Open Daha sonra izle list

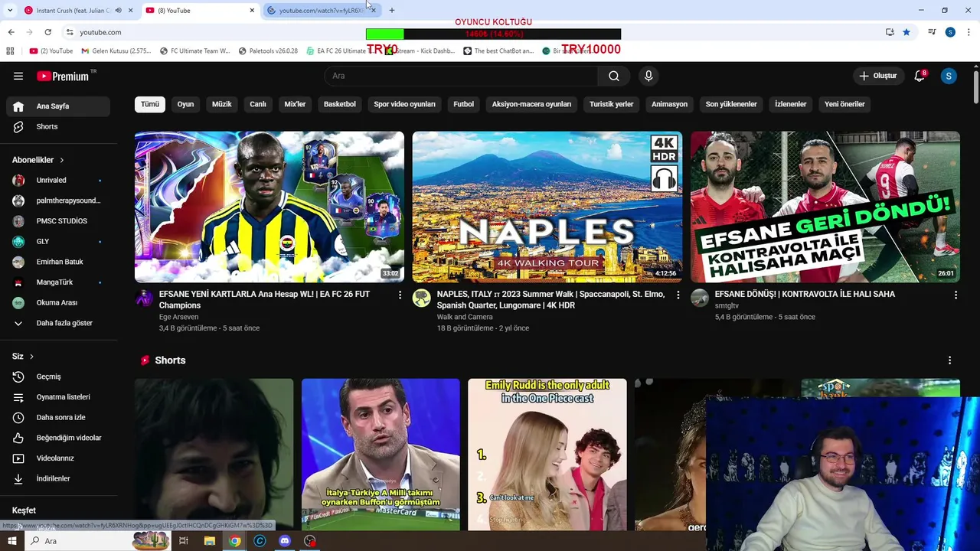(58, 417)
